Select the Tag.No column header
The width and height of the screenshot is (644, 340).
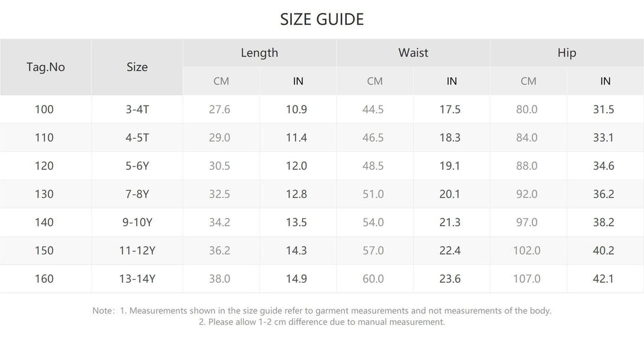click(45, 67)
